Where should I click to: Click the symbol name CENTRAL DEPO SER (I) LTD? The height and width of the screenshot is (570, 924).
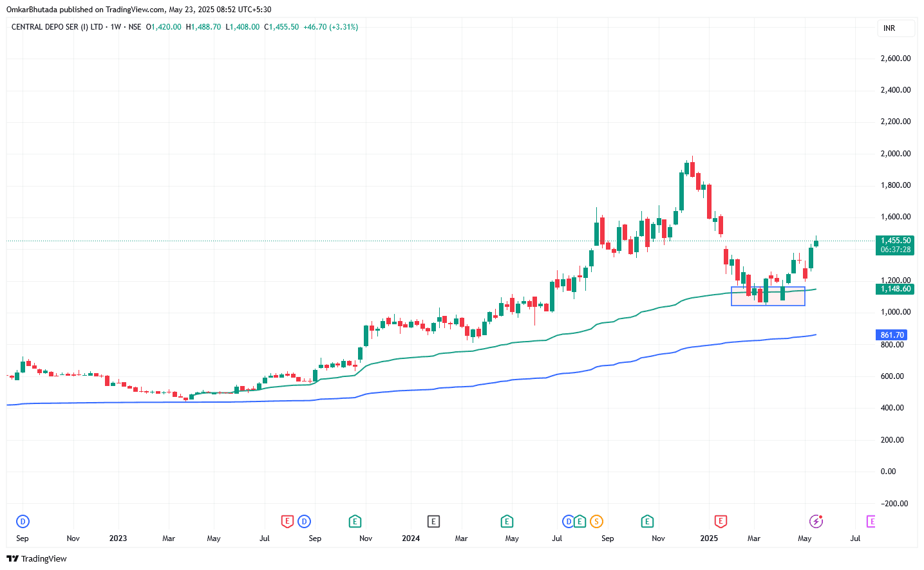tap(57, 27)
